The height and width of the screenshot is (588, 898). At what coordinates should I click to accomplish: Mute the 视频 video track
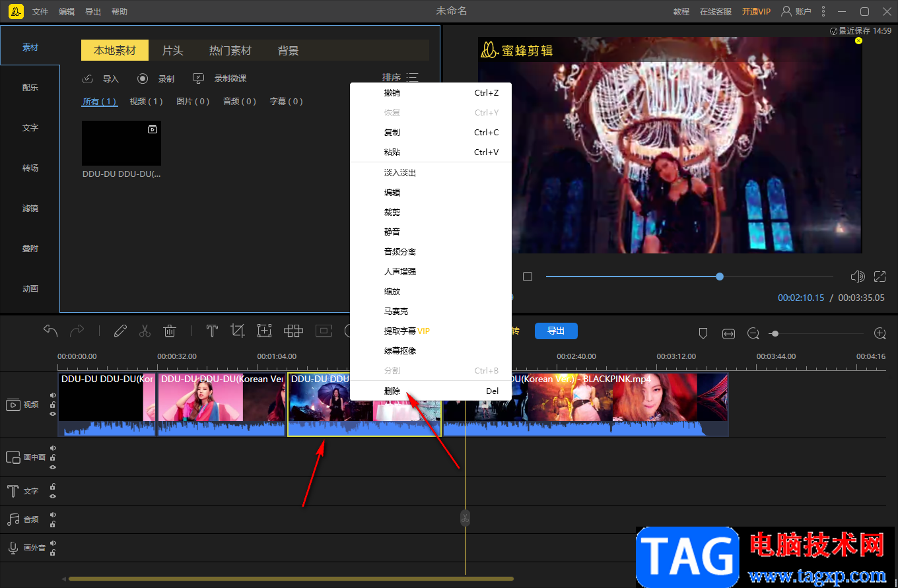coord(53,395)
